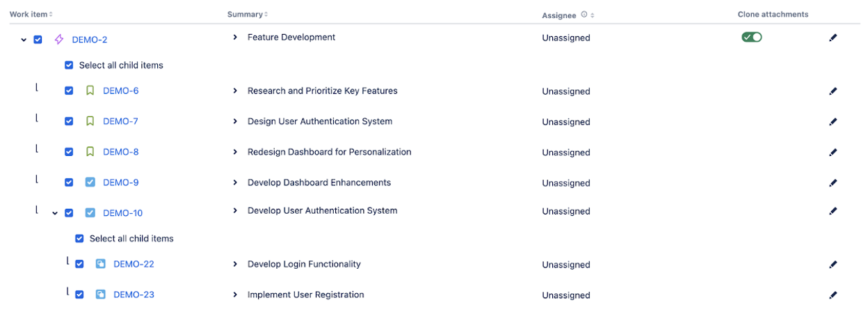Turn off Clone attachments toggle for DEMO-2
The width and height of the screenshot is (868, 312).
752,38
